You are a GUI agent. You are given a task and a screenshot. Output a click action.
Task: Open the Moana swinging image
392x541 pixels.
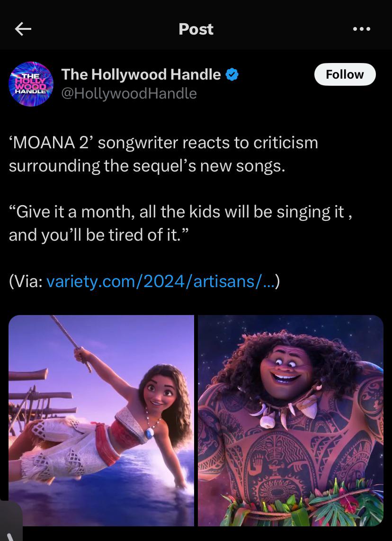pyautogui.click(x=101, y=420)
